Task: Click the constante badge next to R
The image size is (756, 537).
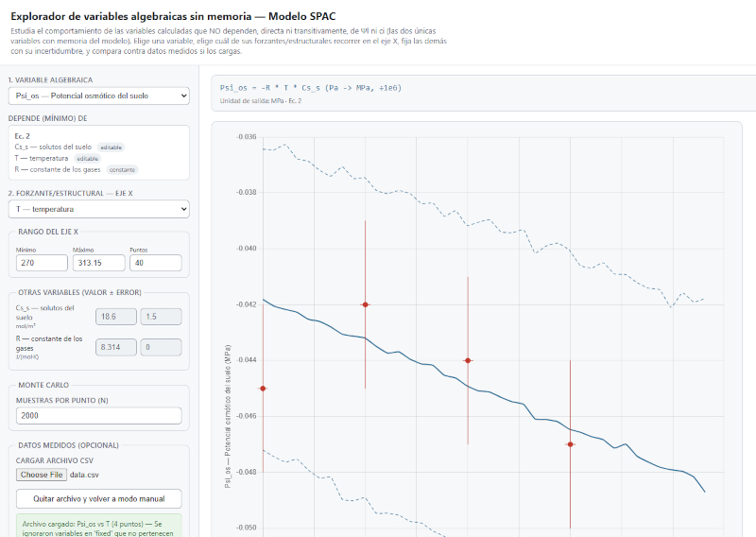Action: pyautogui.click(x=123, y=170)
